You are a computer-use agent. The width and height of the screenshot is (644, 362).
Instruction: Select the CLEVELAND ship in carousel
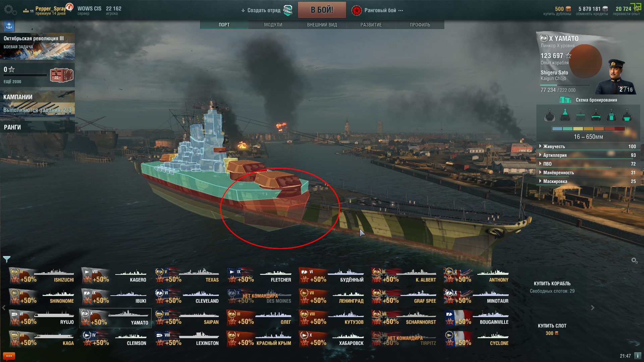point(186,297)
